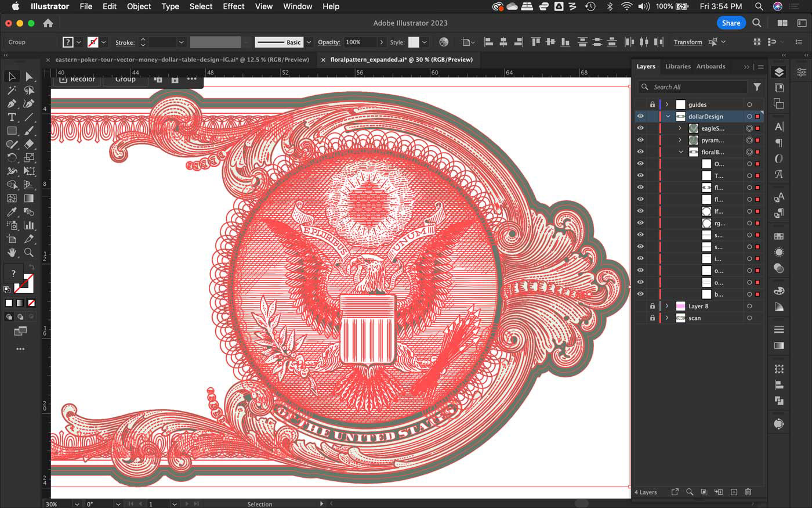
Task: Select the Rotate tool
Action: coord(12,158)
